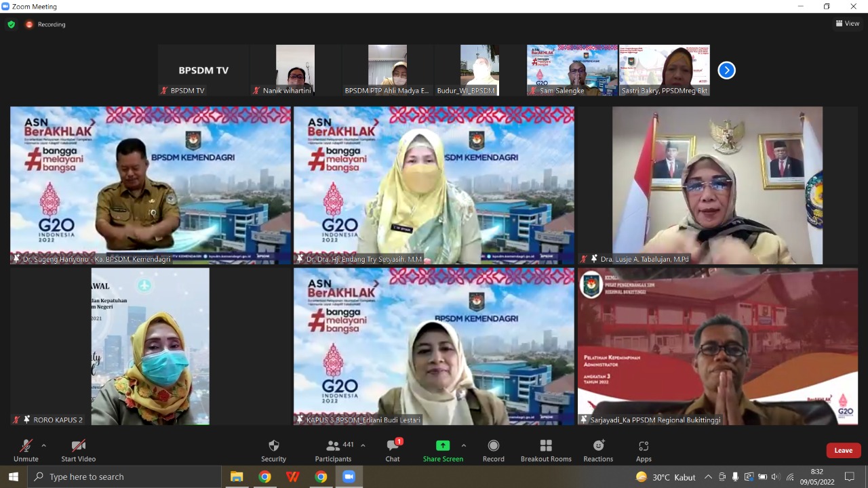The width and height of the screenshot is (868, 488).
Task: Select Nanik wihartini's video thumbnail
Action: (295, 70)
